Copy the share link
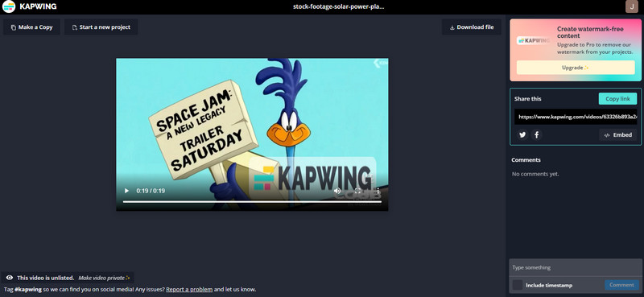The image size is (644, 297). tap(617, 98)
